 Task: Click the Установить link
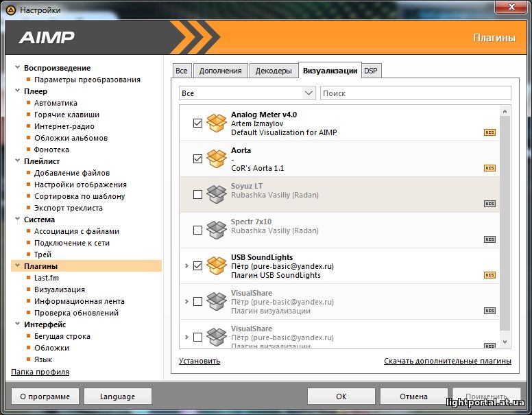pos(199,361)
